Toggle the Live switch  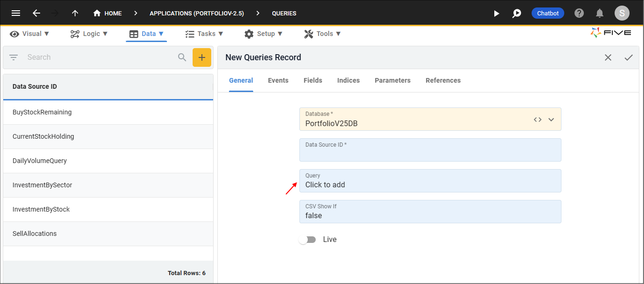[307, 240]
